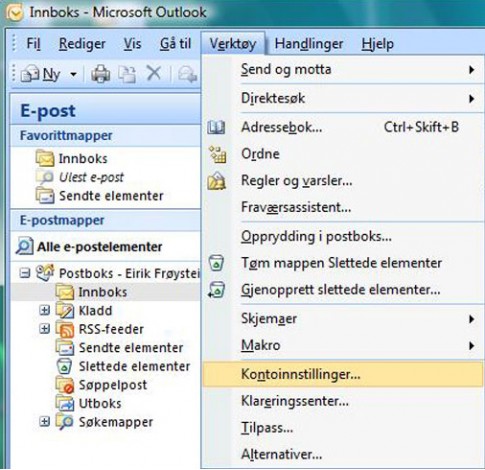Image resolution: width=485 pixels, height=470 pixels.
Task: Open the Adressebok book icon entry
Action: coord(216,127)
